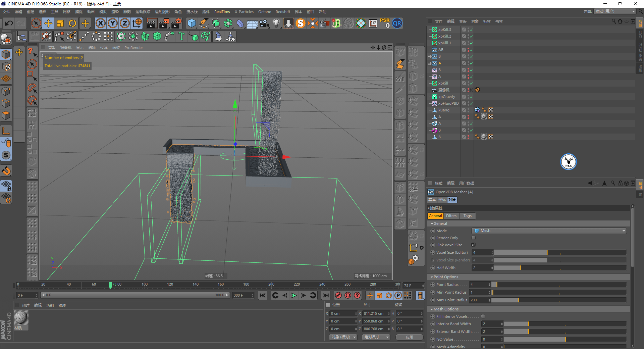Click the Light object icon
The height and width of the screenshot is (349, 644).
click(x=276, y=23)
